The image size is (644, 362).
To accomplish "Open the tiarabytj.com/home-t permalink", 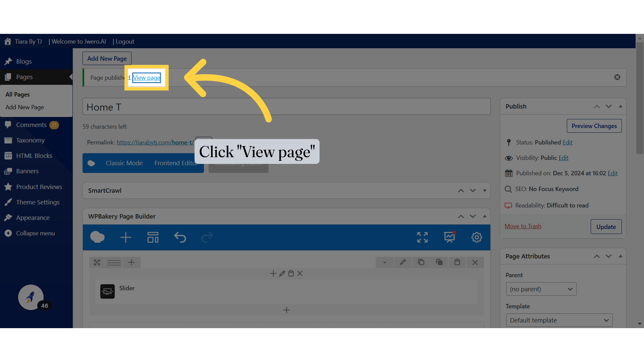I will (x=155, y=142).
